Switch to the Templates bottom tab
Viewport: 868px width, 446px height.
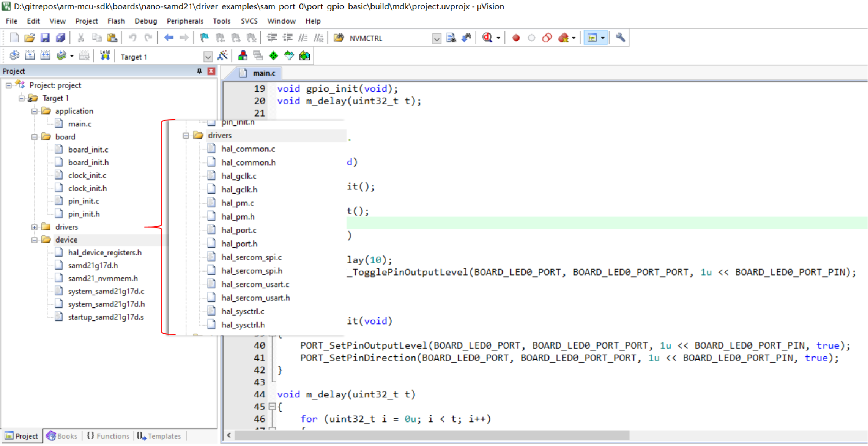click(x=159, y=436)
